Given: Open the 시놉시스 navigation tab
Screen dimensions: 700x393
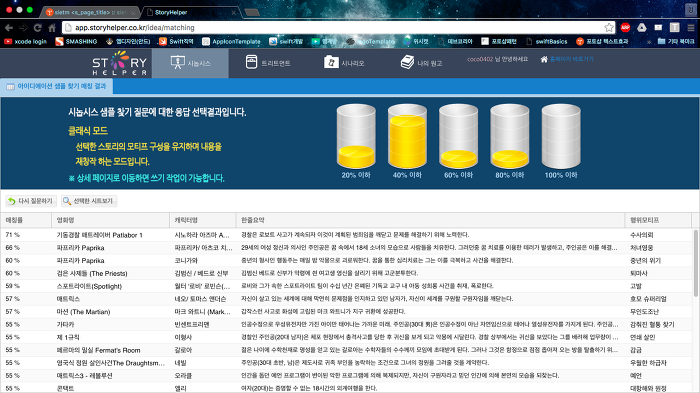Looking at the screenshot, I should [190, 63].
